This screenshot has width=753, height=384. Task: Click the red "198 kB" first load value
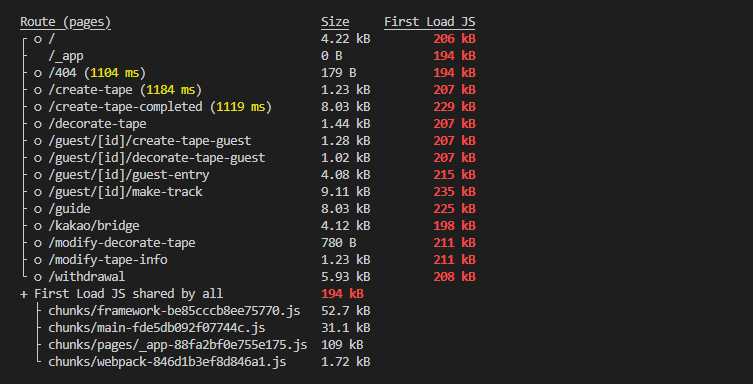tap(454, 226)
